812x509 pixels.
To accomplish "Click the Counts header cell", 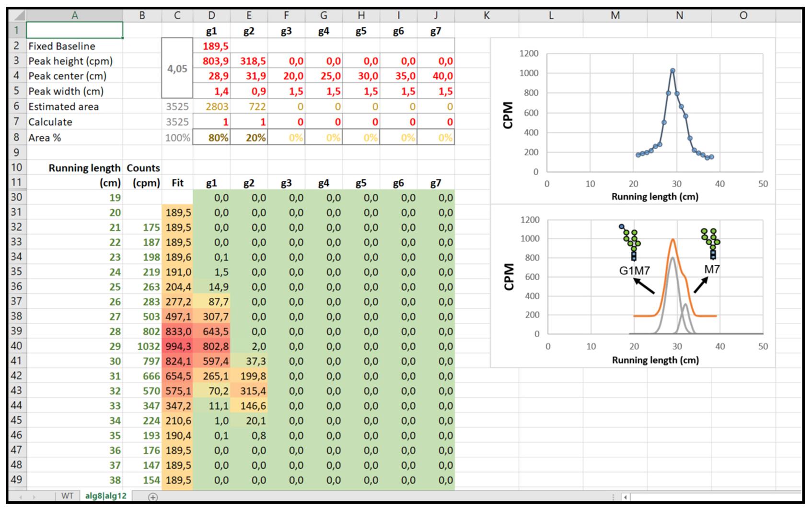I will (142, 168).
